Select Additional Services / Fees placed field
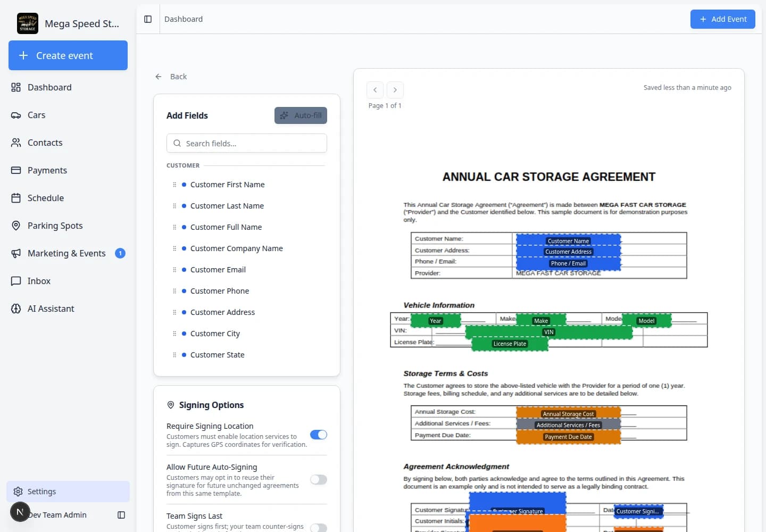 [x=568, y=425]
